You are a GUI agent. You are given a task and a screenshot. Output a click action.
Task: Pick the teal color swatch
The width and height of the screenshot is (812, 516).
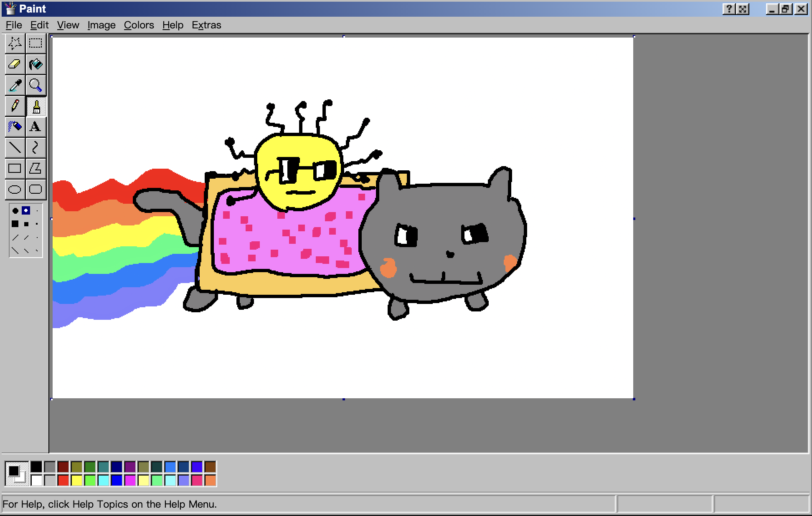coord(103,467)
